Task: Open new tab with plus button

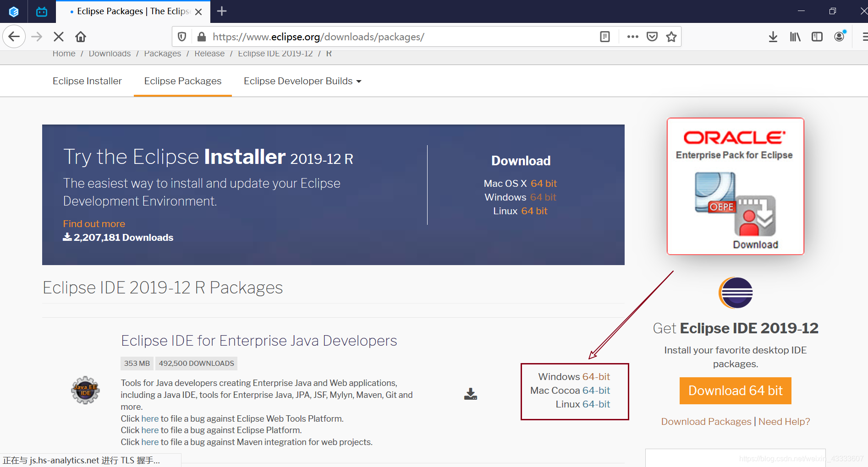Action: (222, 11)
